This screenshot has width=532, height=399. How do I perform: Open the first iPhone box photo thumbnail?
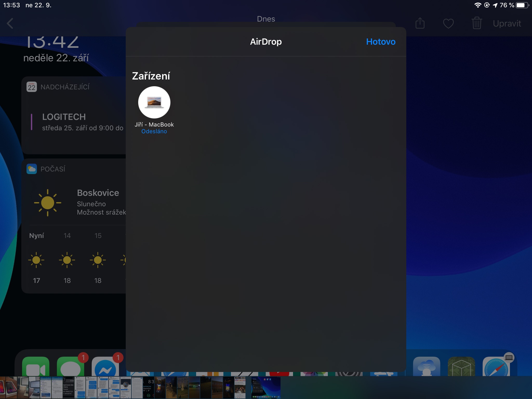click(3, 388)
